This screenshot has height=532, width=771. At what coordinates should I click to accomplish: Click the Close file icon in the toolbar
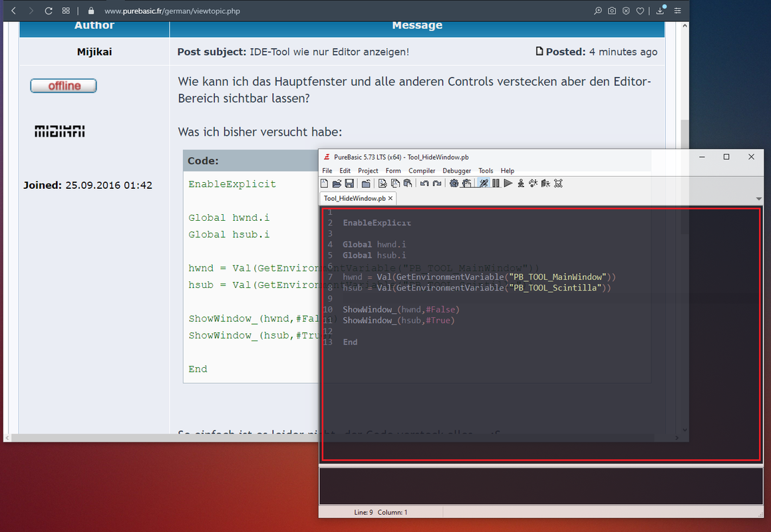[366, 184]
